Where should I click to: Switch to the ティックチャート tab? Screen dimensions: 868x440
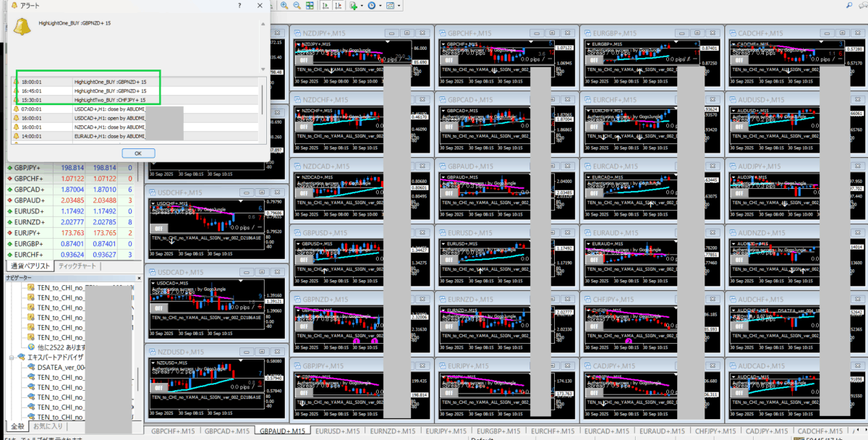tap(77, 266)
